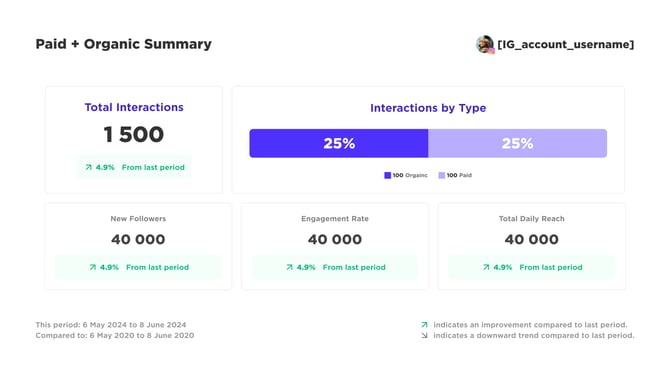The image size is (670, 376).
Task: Select the light purple Paid bar segment
Action: pos(517,143)
